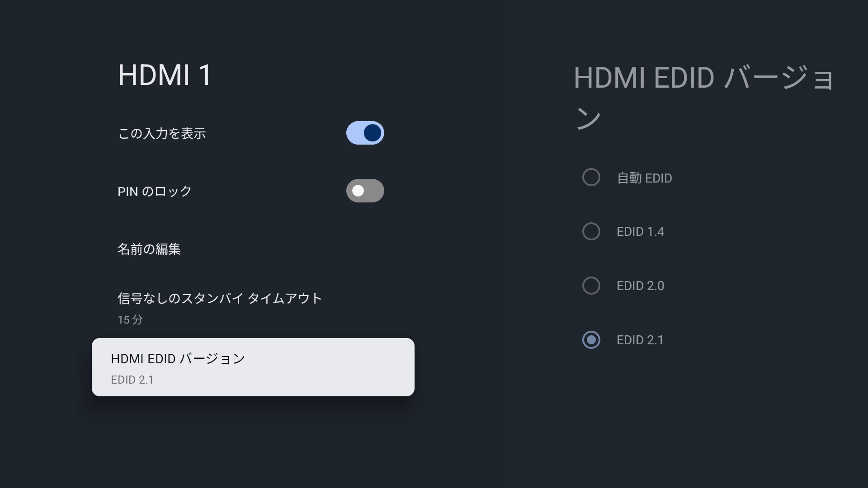
Task: Click the selected EDID 2.1 radio button
Action: click(591, 340)
